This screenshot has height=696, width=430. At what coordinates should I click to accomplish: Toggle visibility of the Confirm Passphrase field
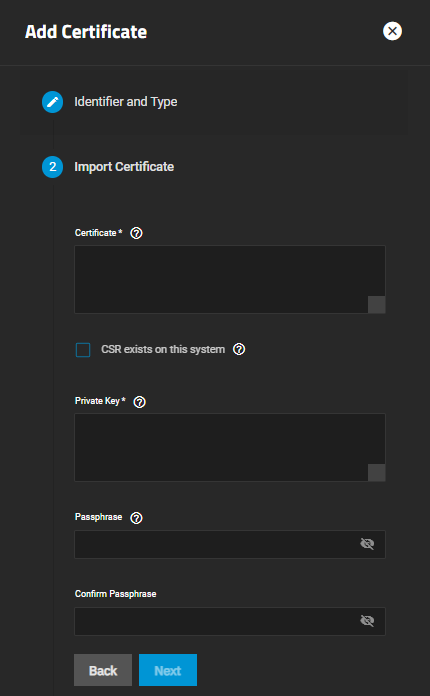(367, 621)
